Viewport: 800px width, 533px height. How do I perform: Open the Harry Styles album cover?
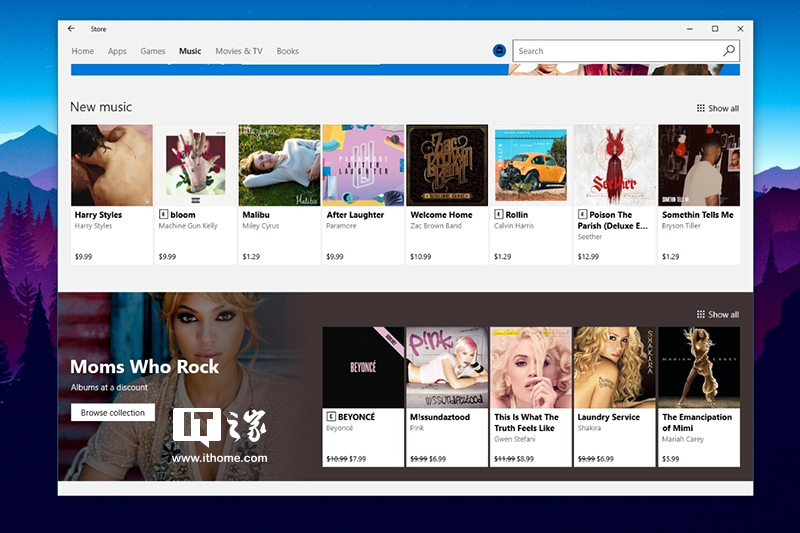point(112,165)
